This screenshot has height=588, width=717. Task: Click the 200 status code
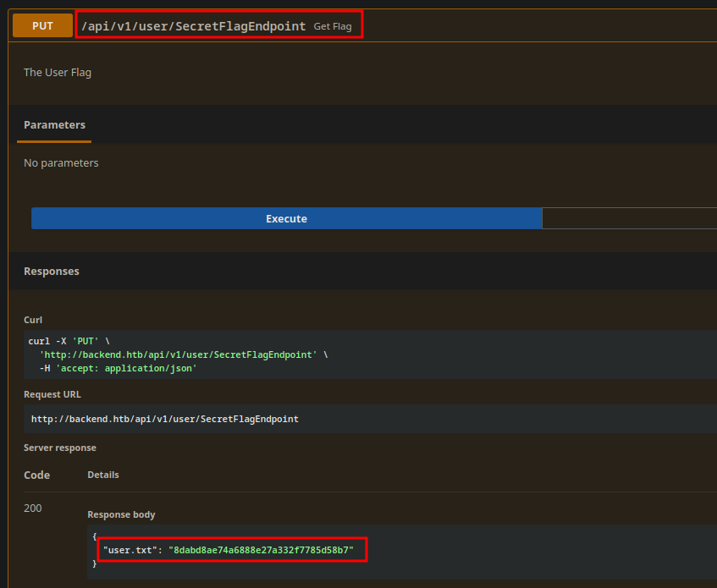point(33,508)
